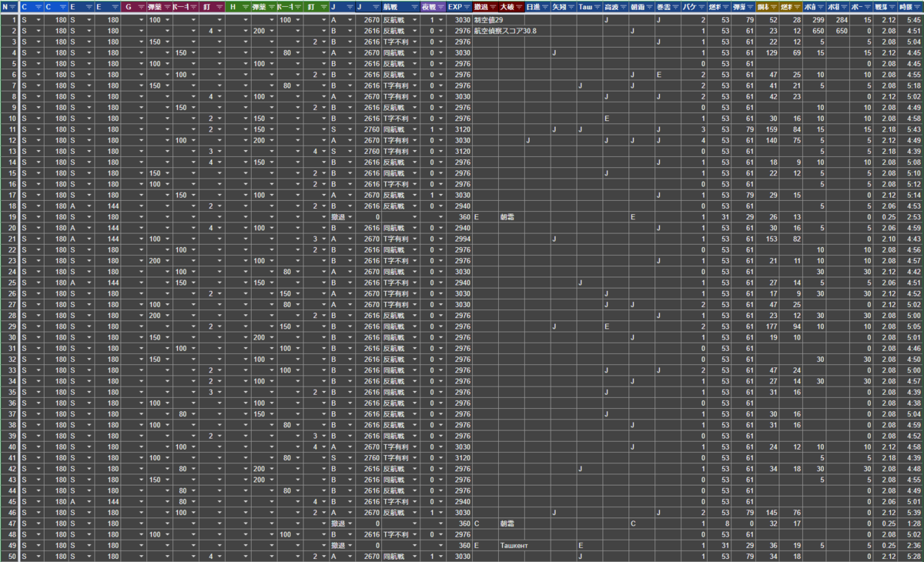This screenshot has height=562, width=924.
Task: Open row 19 dropdown showing 撤退
Action: pos(350,217)
